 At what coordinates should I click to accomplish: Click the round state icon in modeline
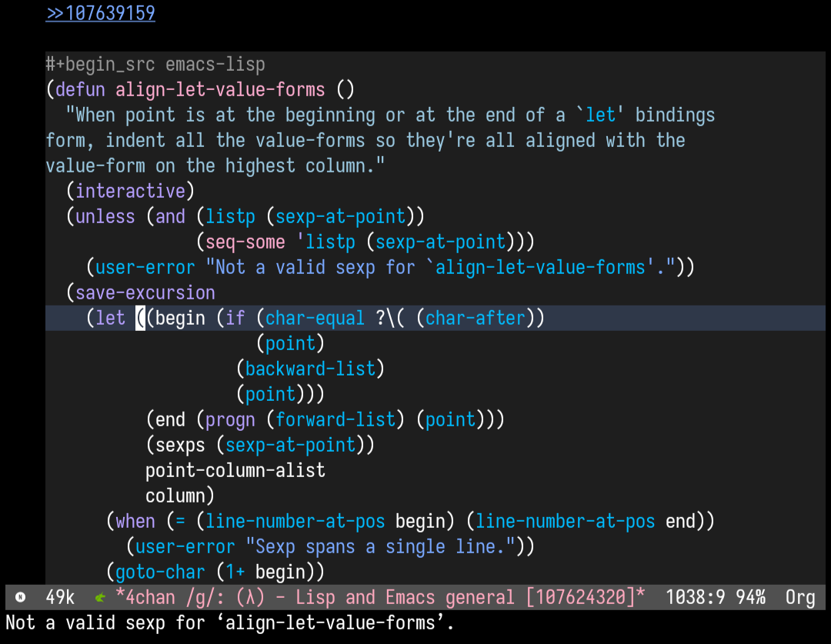pos(21,597)
